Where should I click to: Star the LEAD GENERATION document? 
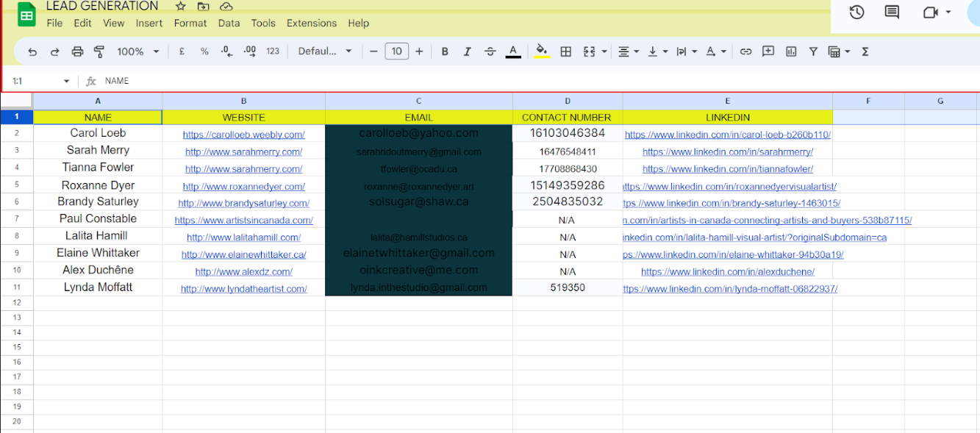181,7
